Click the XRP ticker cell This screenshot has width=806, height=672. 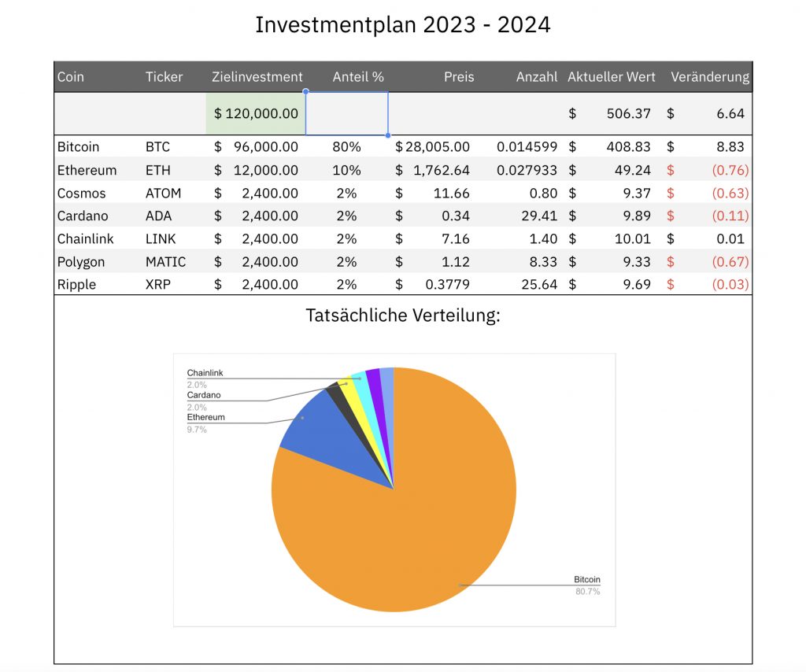157,285
